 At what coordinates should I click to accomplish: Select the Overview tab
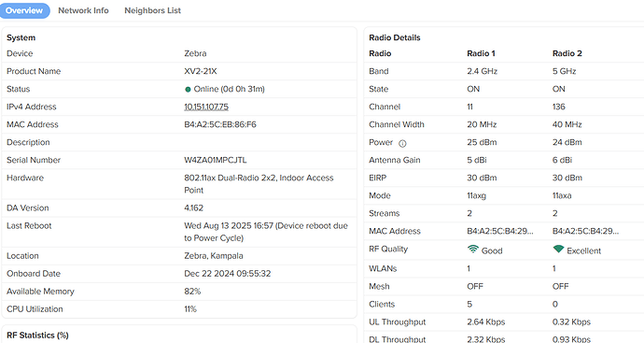coord(24,10)
